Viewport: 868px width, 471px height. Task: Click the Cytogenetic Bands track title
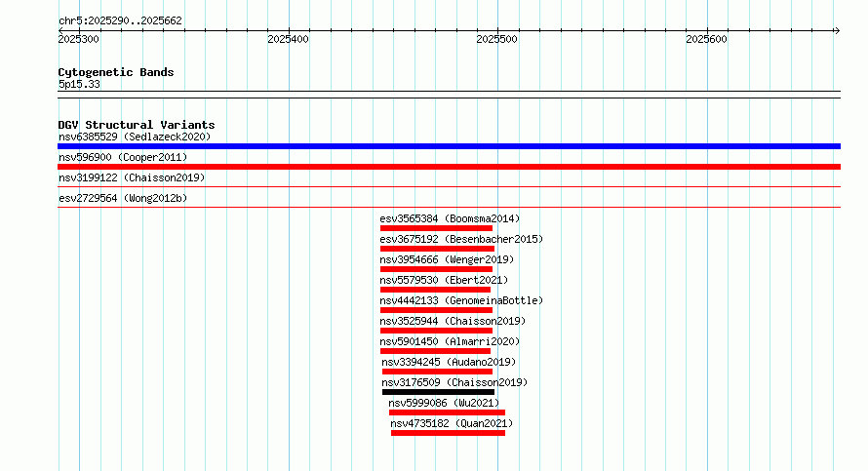(x=116, y=72)
